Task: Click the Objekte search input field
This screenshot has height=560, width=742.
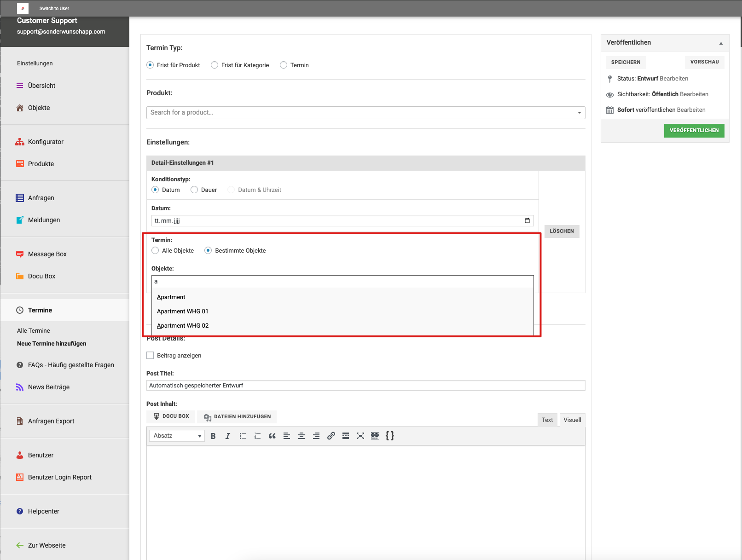Action: [342, 282]
